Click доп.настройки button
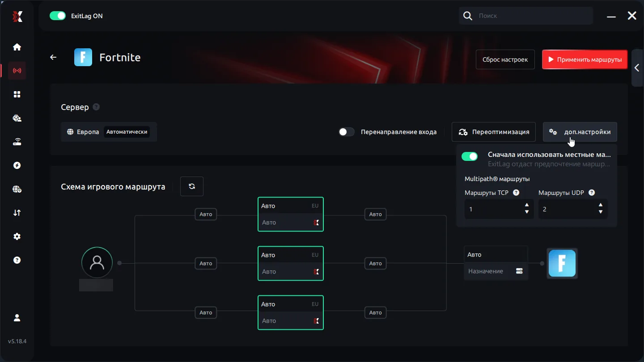This screenshot has height=362, width=644. pos(580,132)
